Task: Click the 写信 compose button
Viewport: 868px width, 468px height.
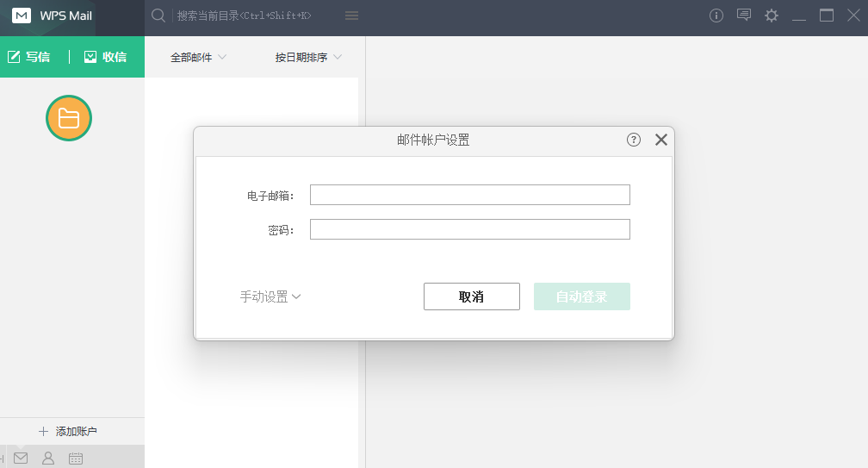Action: pos(29,57)
